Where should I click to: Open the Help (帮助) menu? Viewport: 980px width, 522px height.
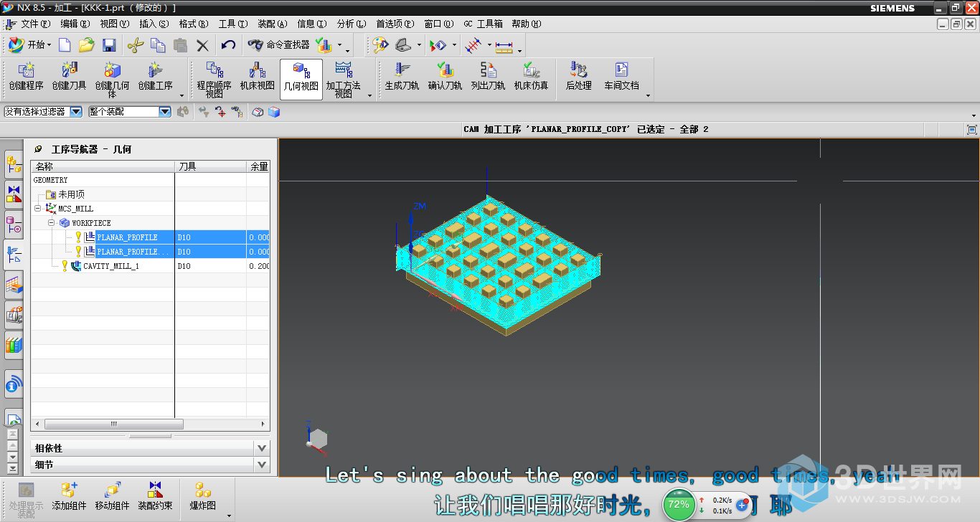tap(525, 24)
